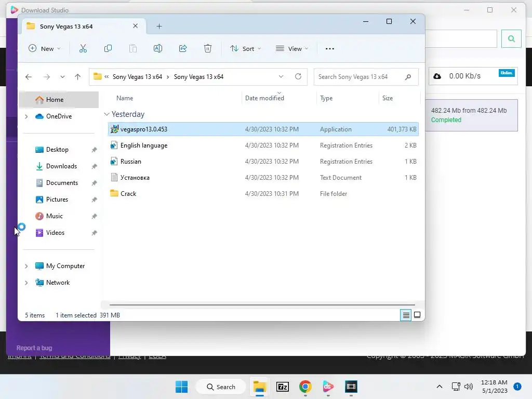Click the volume speaker tray icon

pyautogui.click(x=469, y=387)
